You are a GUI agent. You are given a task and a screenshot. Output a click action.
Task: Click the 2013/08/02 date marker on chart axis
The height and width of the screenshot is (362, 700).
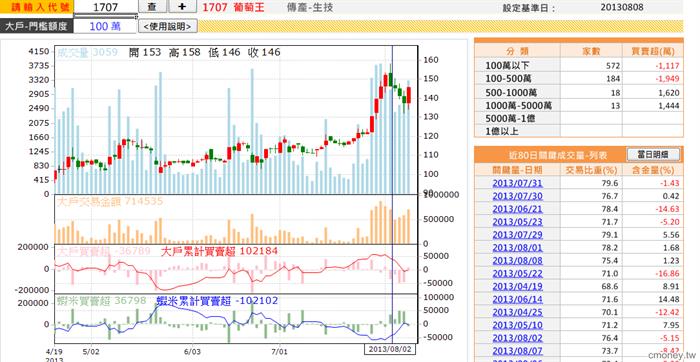coord(391,349)
